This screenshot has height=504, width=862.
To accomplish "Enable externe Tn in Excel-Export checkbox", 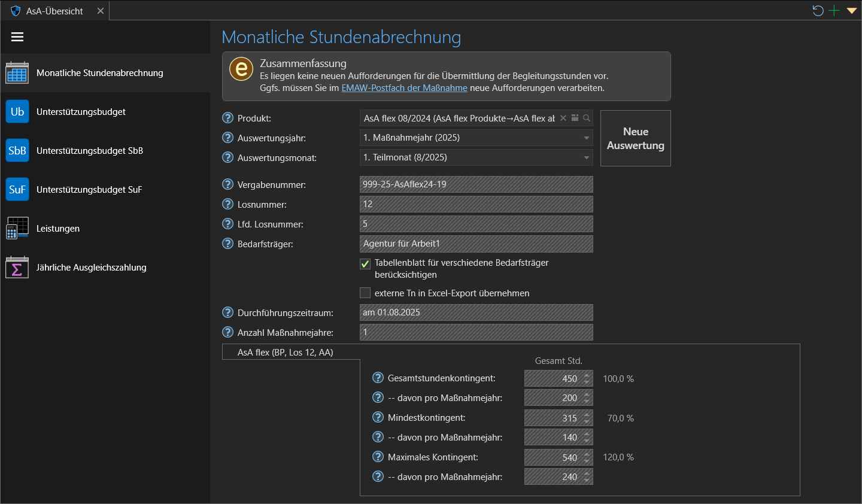I will pos(365,293).
